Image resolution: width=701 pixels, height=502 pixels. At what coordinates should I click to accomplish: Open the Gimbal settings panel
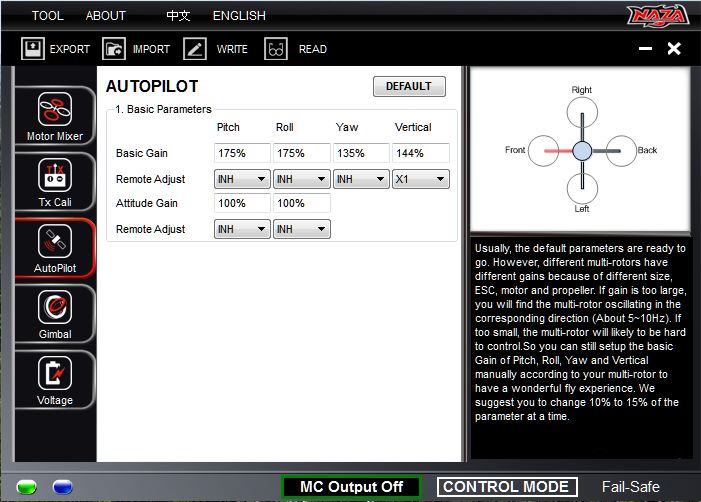pos(55,314)
